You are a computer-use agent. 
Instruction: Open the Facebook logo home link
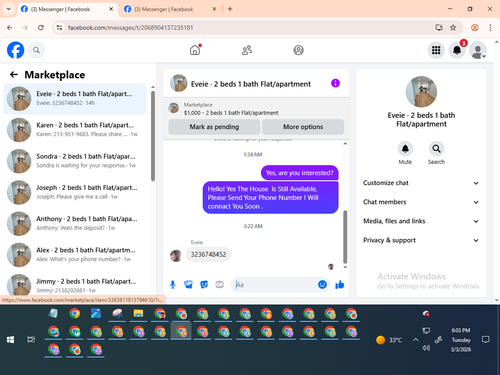15,50
